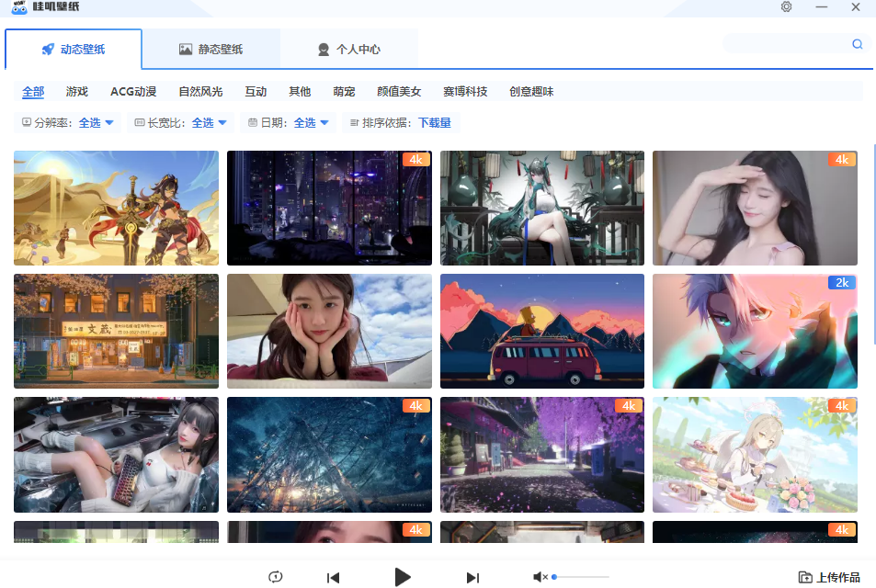Adjust the volume slider

[580, 577]
